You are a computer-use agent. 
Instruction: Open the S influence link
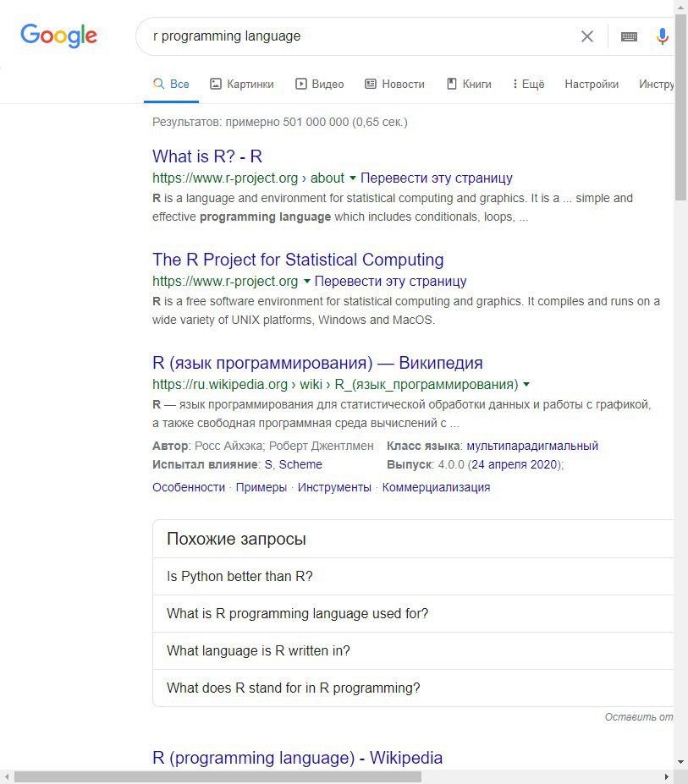point(268,464)
